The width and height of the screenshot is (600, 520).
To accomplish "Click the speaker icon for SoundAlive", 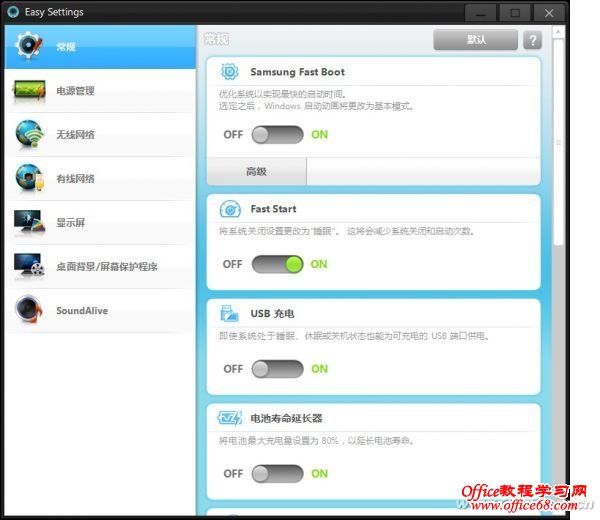I will pyautogui.click(x=28, y=309).
